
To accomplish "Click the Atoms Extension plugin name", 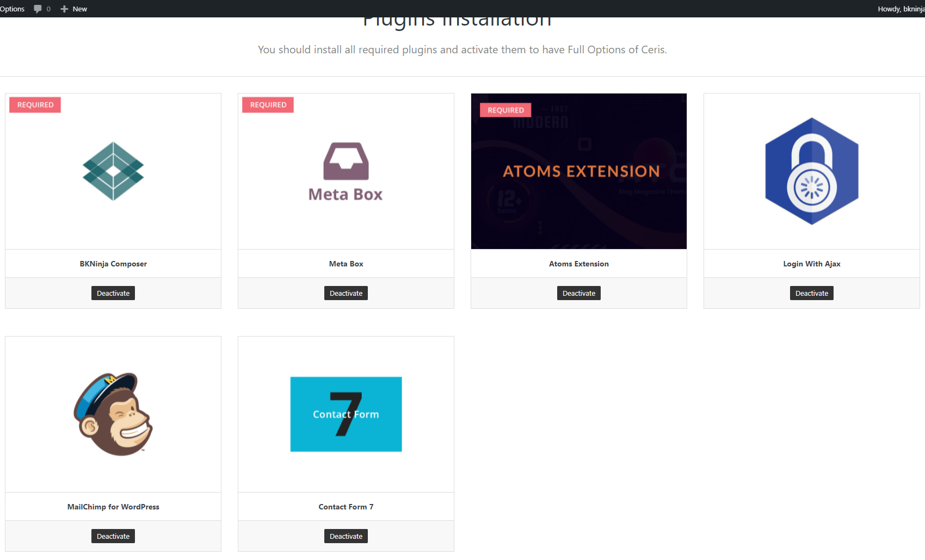I will 579,264.
